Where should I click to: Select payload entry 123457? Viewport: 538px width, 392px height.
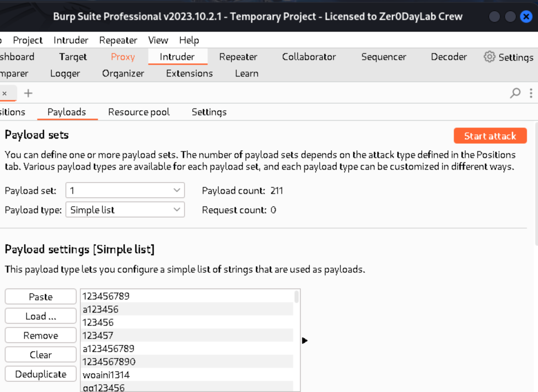click(187, 335)
